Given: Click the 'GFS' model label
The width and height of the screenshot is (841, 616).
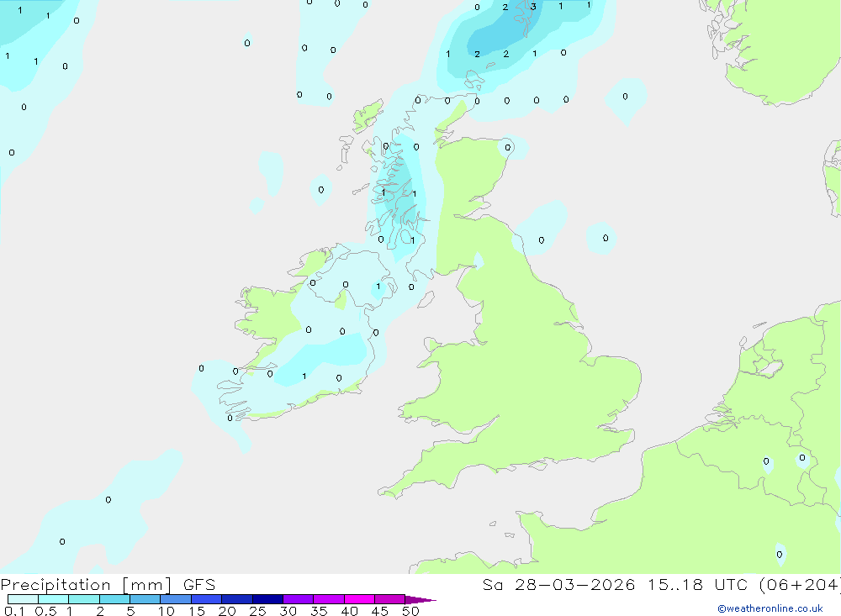Looking at the screenshot, I should pyautogui.click(x=199, y=584).
